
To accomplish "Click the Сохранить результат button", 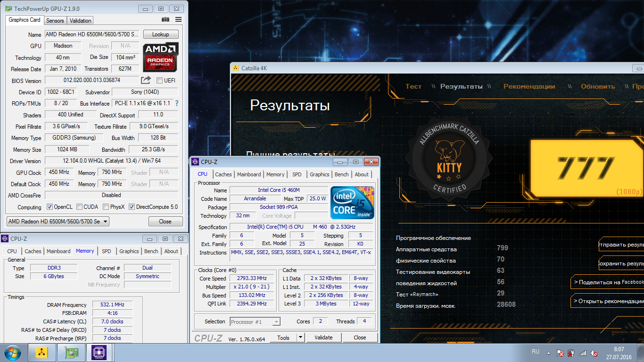I will 621,263.
